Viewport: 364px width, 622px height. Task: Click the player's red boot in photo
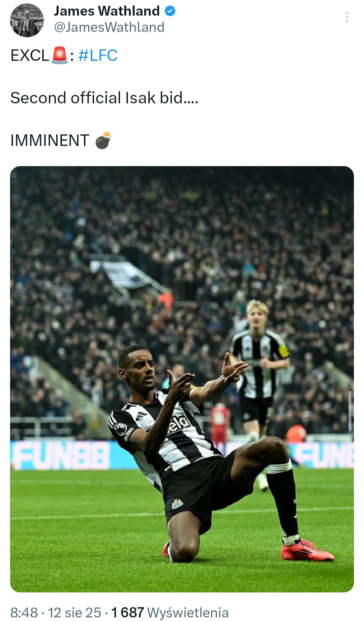307,549
